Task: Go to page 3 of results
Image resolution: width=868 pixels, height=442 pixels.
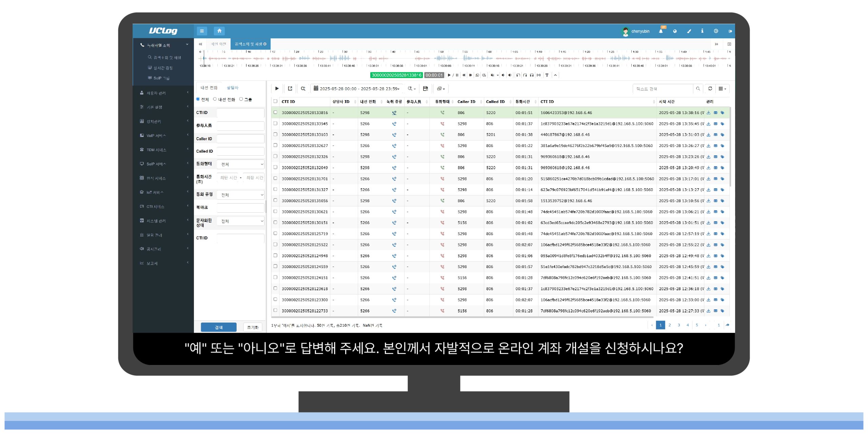Action: tap(678, 325)
